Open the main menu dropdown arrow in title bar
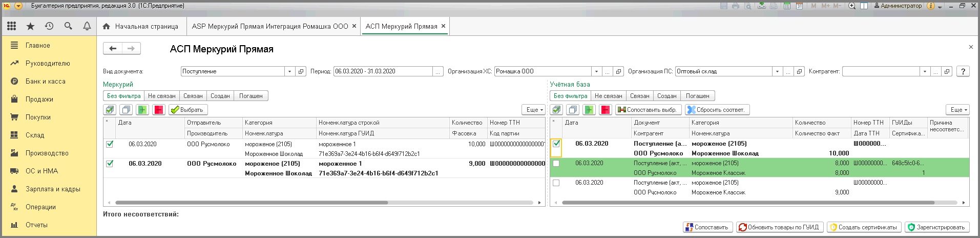This screenshot has width=980, height=238. [18, 6]
